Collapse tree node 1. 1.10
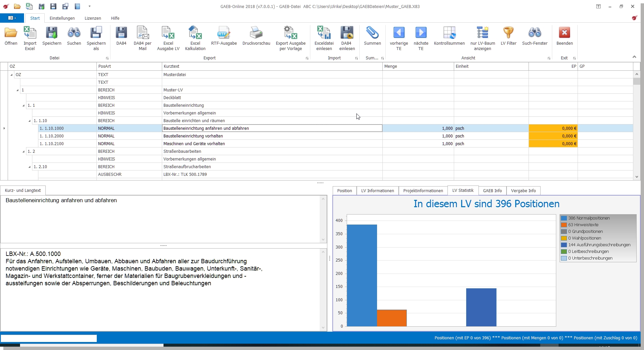644x350 pixels. pos(30,121)
